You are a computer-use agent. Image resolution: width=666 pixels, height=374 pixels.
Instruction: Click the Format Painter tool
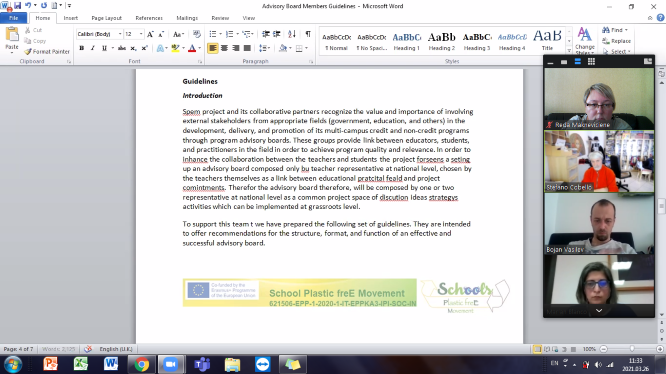[47, 51]
